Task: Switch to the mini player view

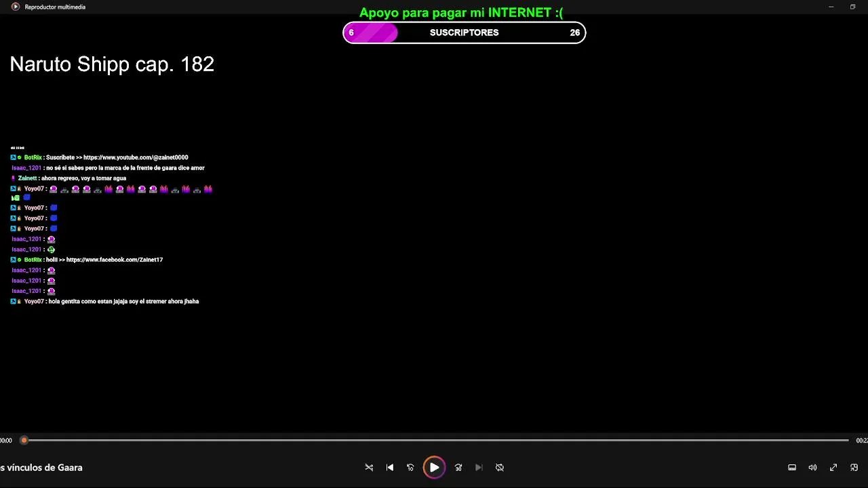Action: (x=854, y=467)
